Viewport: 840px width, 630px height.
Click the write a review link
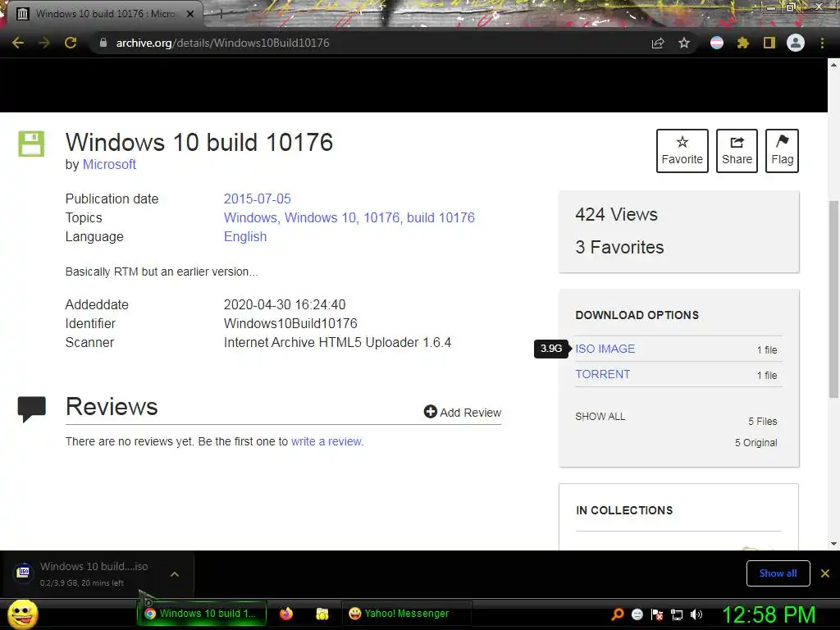[326, 441]
